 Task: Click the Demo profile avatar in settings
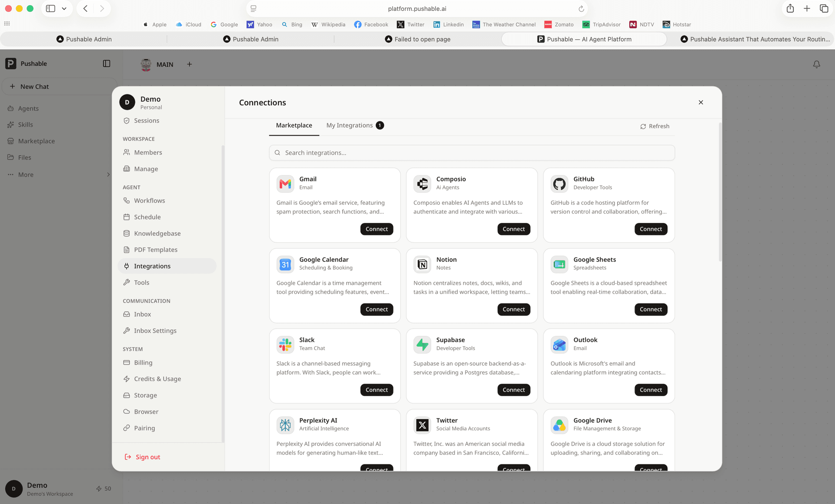pos(127,103)
